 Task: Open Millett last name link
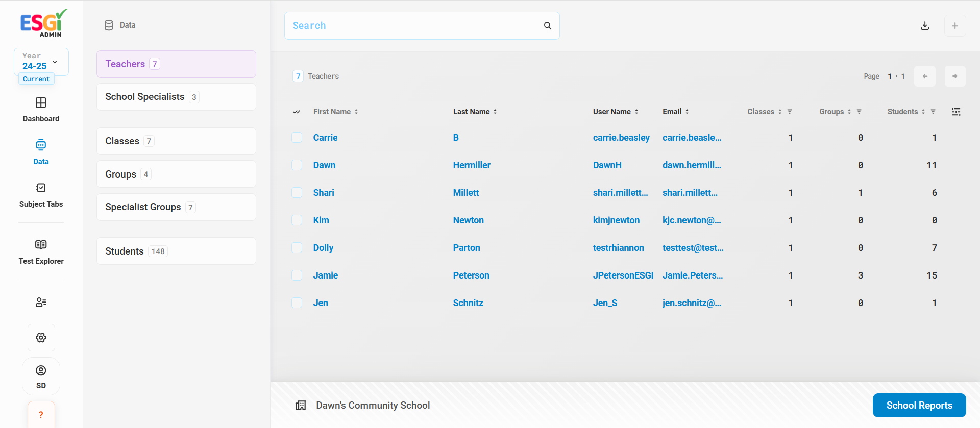pos(466,193)
